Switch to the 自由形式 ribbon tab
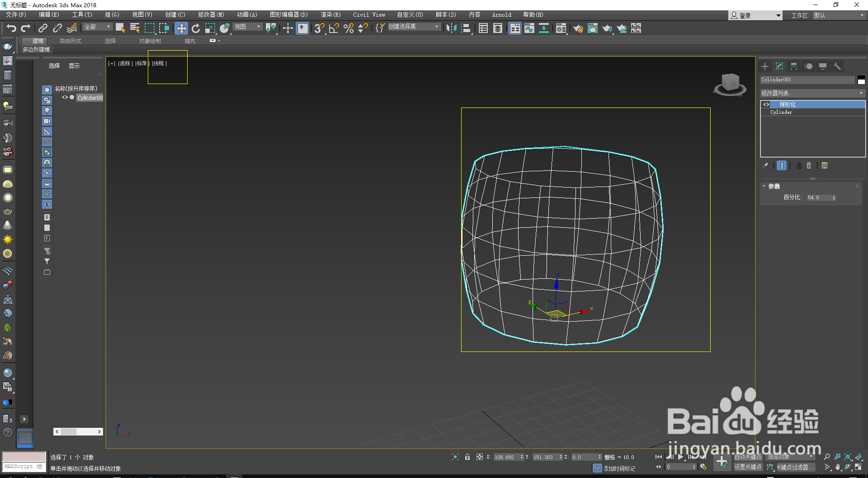Image resolution: width=868 pixels, height=478 pixels. tap(71, 41)
